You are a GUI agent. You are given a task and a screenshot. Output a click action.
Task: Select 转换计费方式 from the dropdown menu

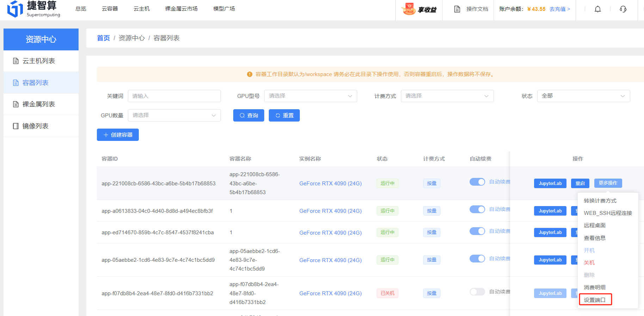click(x=600, y=201)
